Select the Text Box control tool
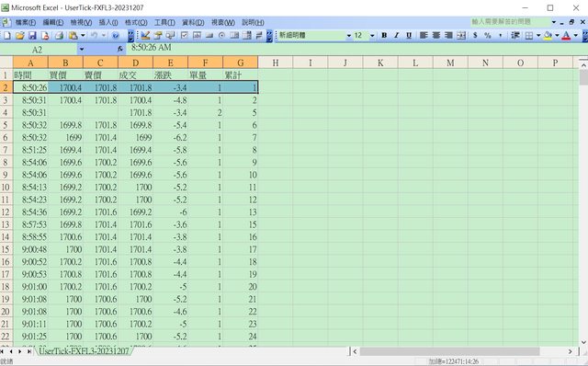The image size is (588, 366). [197, 35]
